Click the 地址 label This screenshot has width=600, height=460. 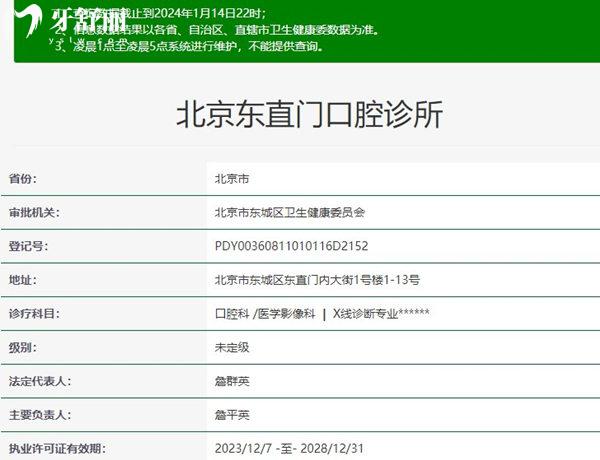click(x=23, y=280)
